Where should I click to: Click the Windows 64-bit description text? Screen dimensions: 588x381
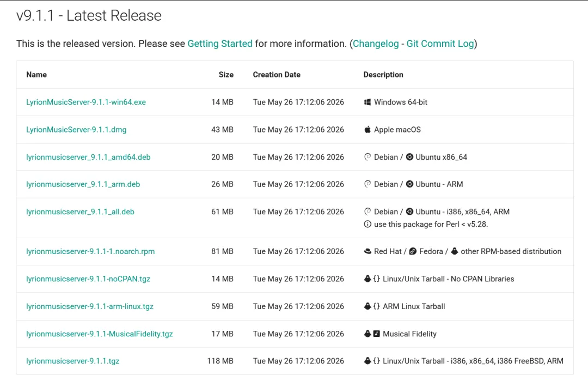coord(401,102)
